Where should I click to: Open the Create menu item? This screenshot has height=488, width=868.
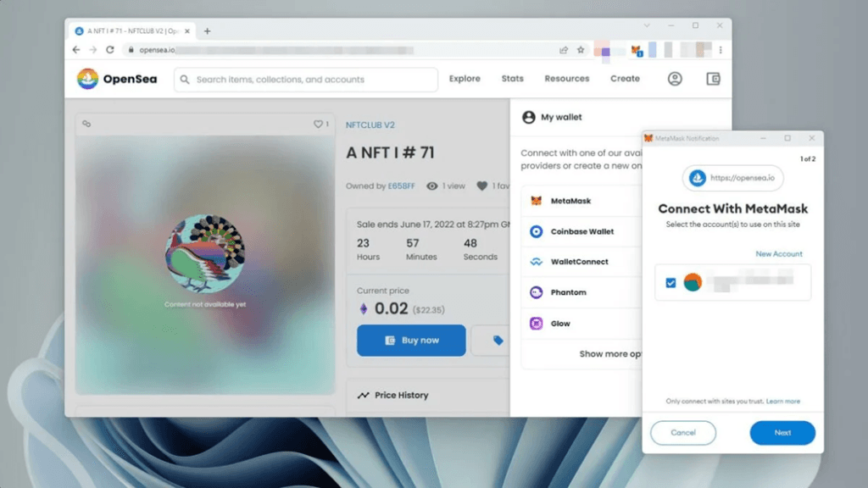coord(625,79)
